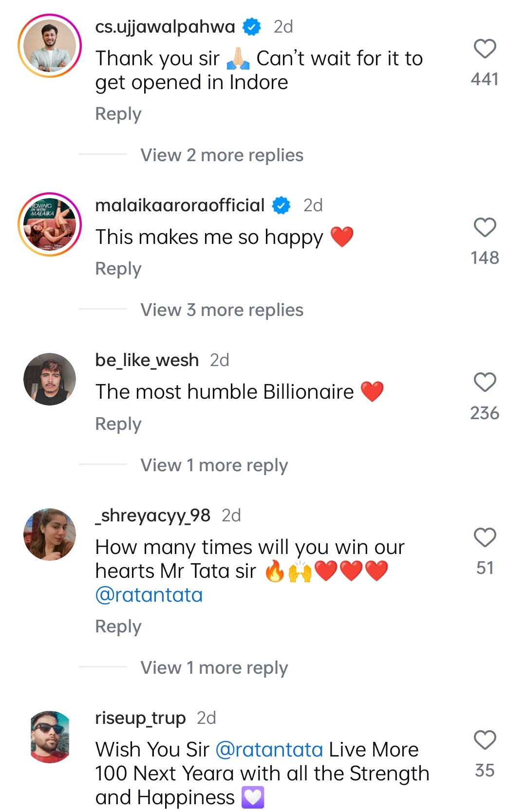This screenshot has width=526, height=812.
Task: Show 1 more reply under be_like_wesh
Action: tap(214, 465)
